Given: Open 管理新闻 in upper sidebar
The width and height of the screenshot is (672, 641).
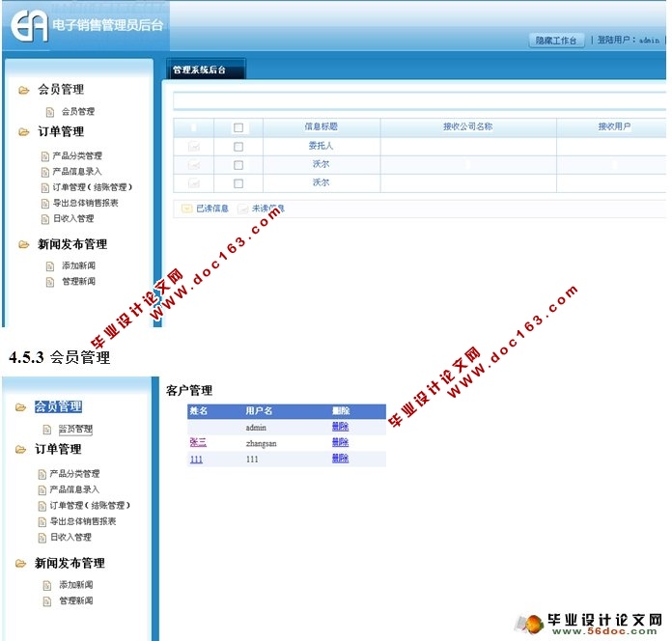Looking at the screenshot, I should (x=78, y=282).
